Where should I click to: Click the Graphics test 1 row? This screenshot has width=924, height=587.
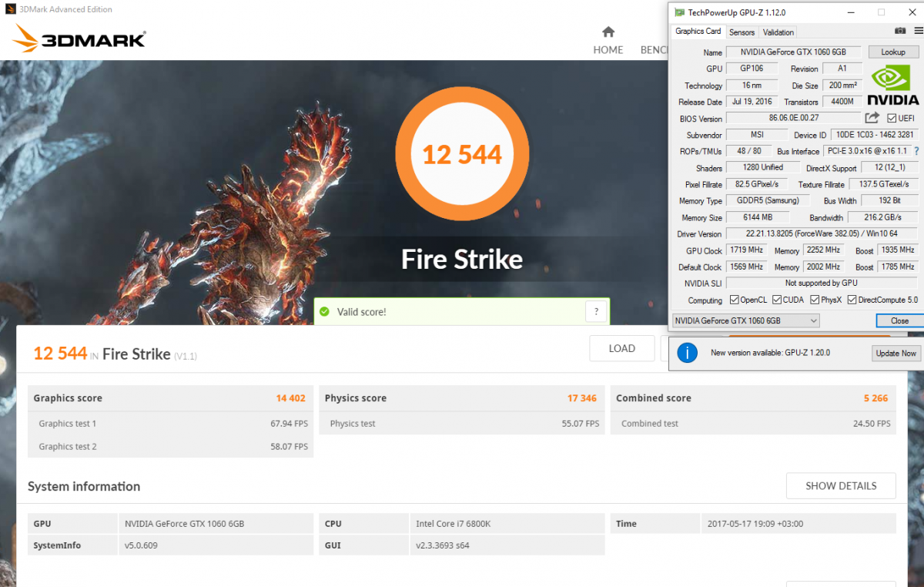171,424
